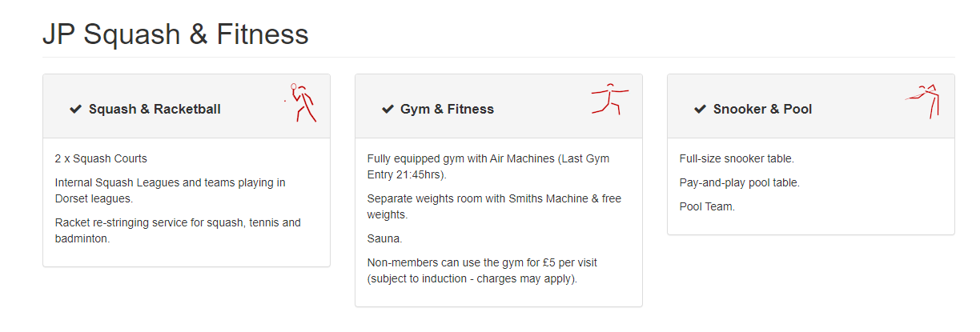Screen dimensions: 980x332
Task: Click the red snooker player icon
Action: click(923, 100)
